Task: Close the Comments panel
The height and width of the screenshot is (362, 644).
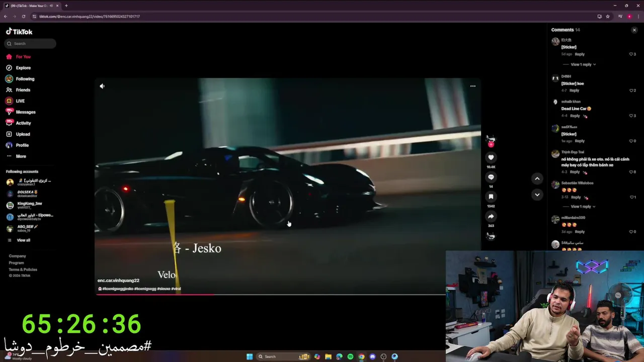Action: click(634, 30)
